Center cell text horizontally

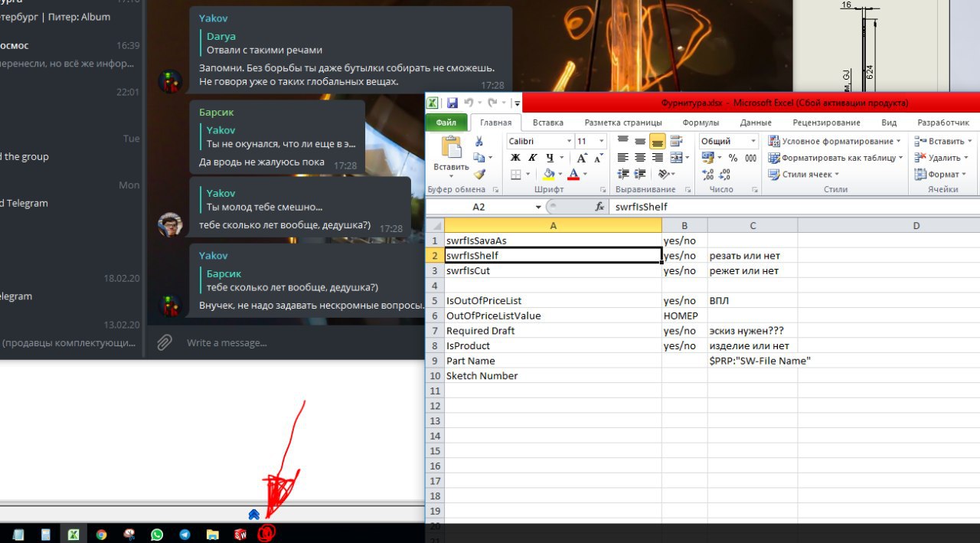pos(640,158)
